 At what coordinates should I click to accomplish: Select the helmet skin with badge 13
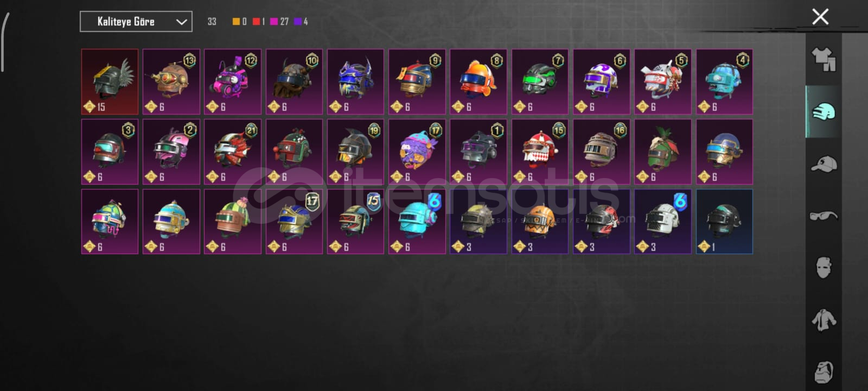tap(171, 81)
